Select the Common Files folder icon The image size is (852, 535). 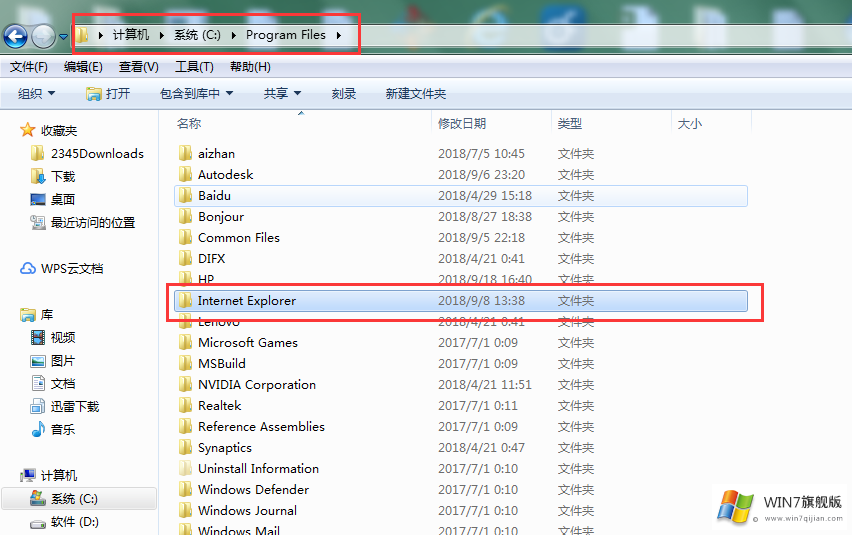point(185,237)
